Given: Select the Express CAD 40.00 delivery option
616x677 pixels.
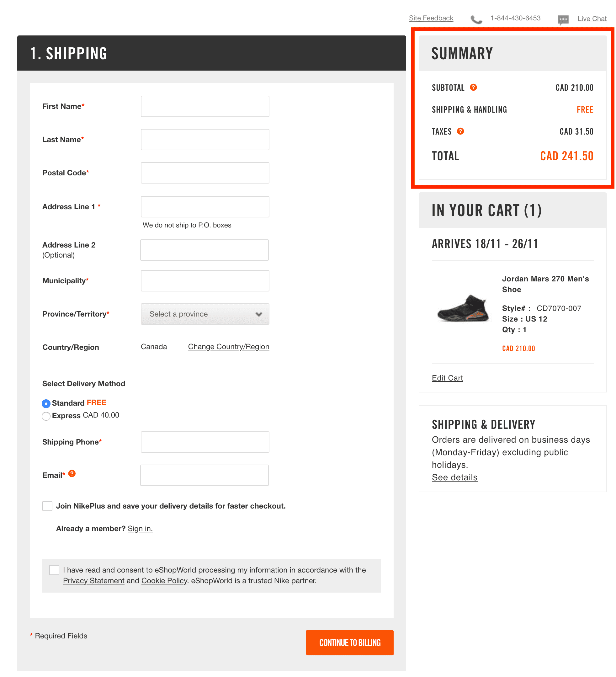Looking at the screenshot, I should pos(45,415).
